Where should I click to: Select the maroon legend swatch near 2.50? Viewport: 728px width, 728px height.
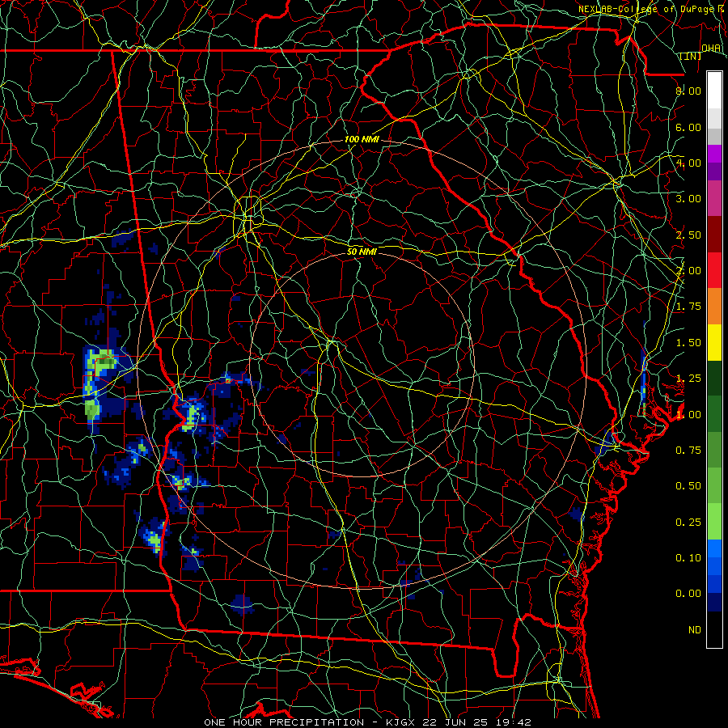click(x=714, y=235)
